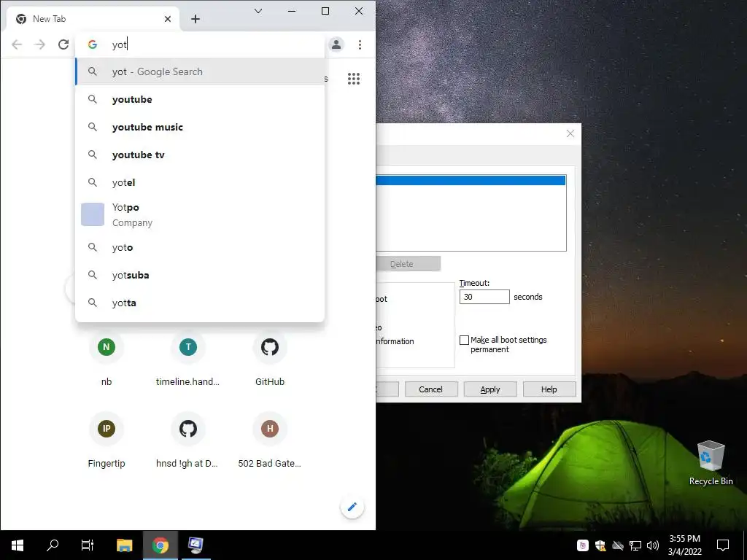
Task: Open network tray icon
Action: click(x=635, y=545)
